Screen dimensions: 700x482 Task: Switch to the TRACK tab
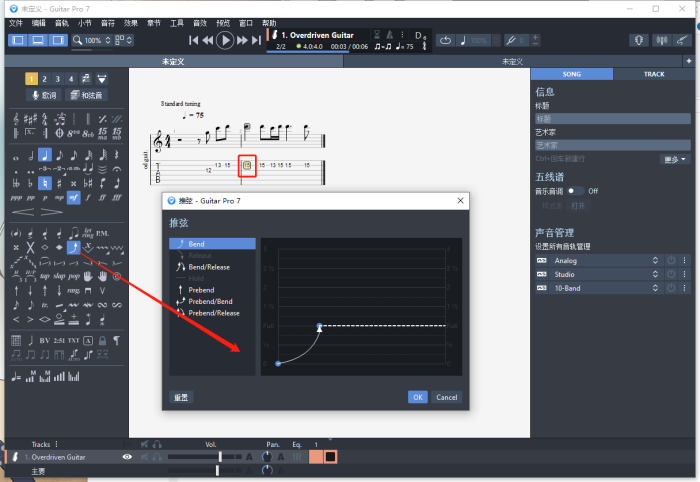click(654, 74)
